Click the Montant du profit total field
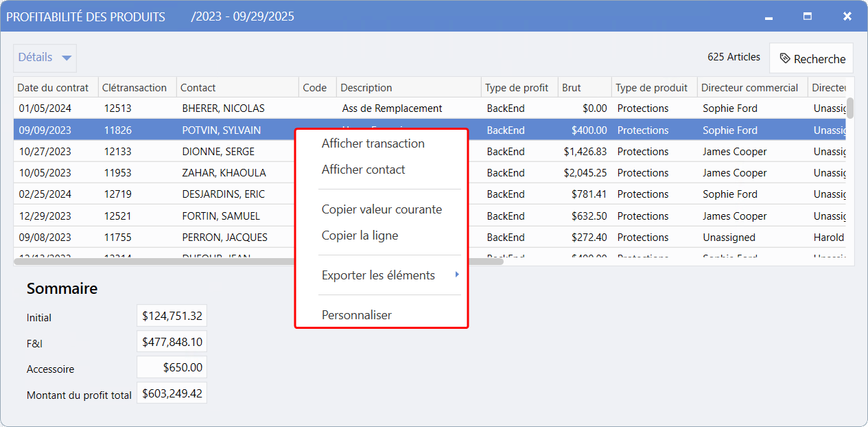Image resolution: width=868 pixels, height=427 pixels. pyautogui.click(x=172, y=393)
